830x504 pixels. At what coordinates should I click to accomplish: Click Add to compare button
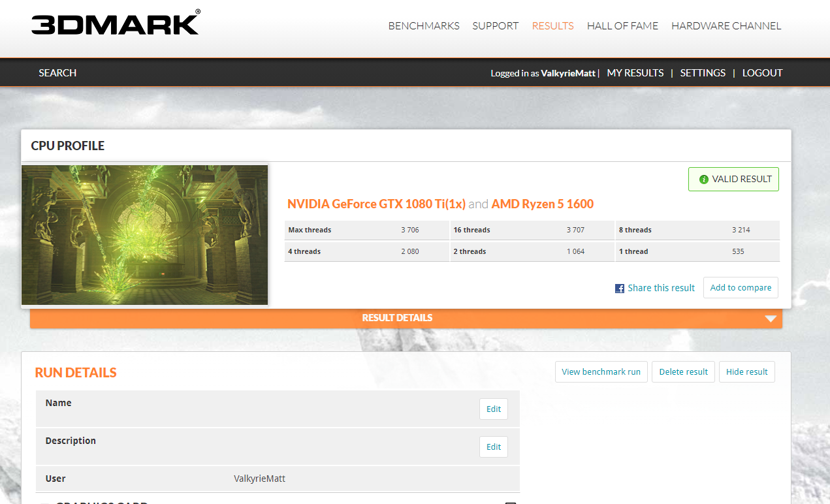click(x=741, y=288)
